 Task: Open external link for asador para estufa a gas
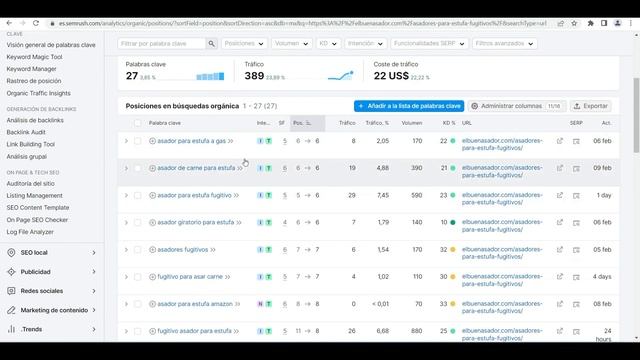[x=560, y=141]
